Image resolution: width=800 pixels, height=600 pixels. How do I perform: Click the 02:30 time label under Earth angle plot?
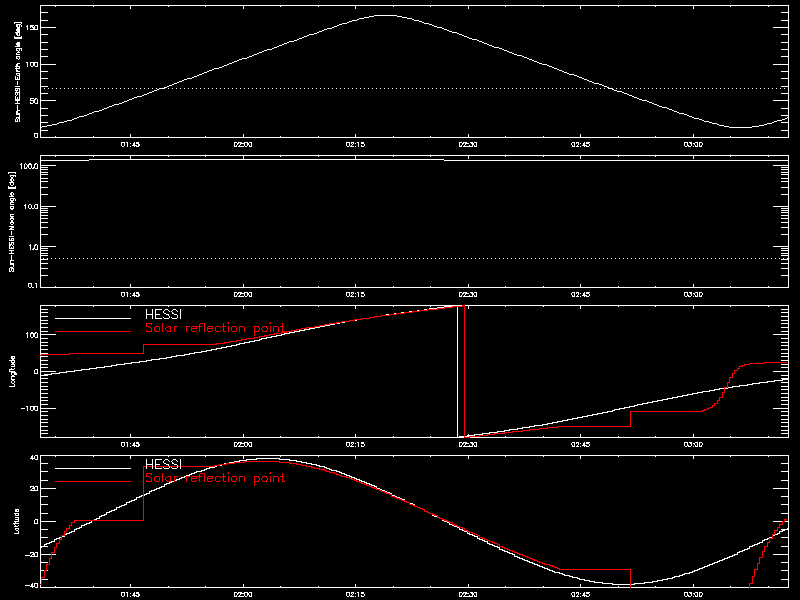tap(468, 144)
